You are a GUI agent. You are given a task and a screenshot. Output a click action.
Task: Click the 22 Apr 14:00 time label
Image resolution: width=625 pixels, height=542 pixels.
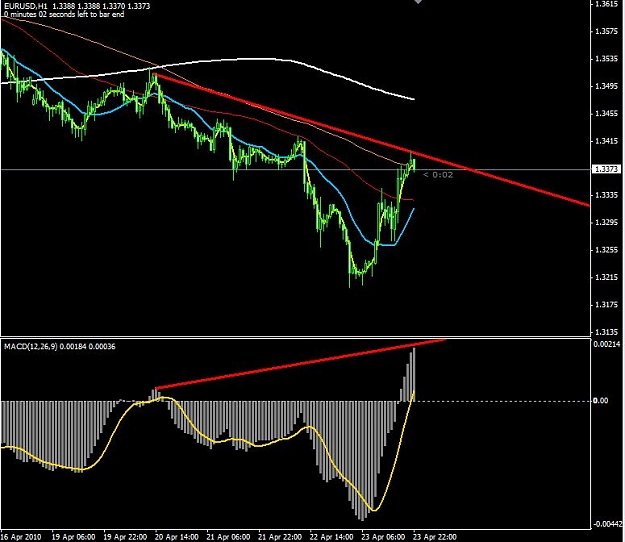click(x=331, y=537)
